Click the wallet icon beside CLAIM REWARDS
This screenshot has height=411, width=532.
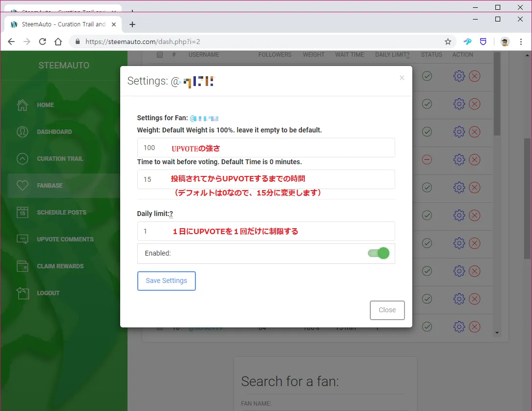tap(22, 266)
